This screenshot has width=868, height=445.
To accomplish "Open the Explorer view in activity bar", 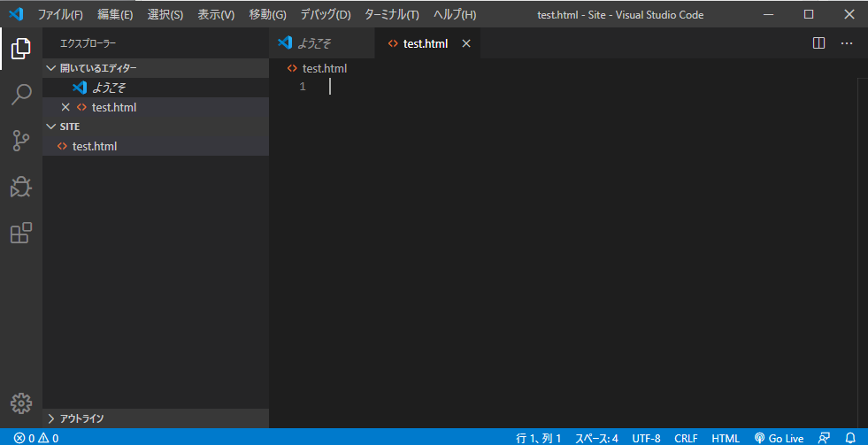I will tap(21, 49).
